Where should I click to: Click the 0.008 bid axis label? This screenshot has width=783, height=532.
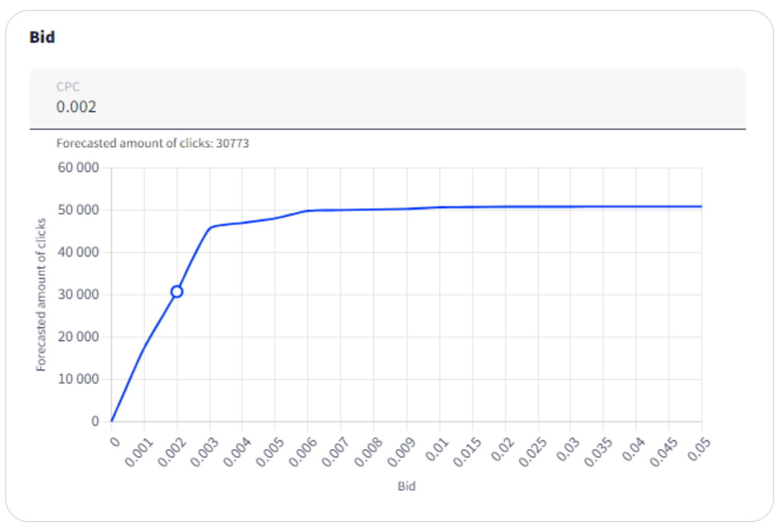tap(369, 452)
